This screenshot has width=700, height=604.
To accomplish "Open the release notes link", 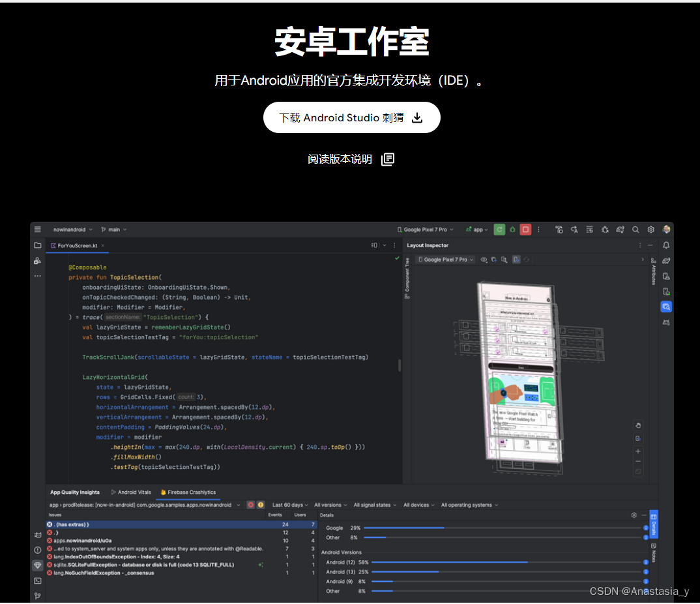I will click(351, 159).
